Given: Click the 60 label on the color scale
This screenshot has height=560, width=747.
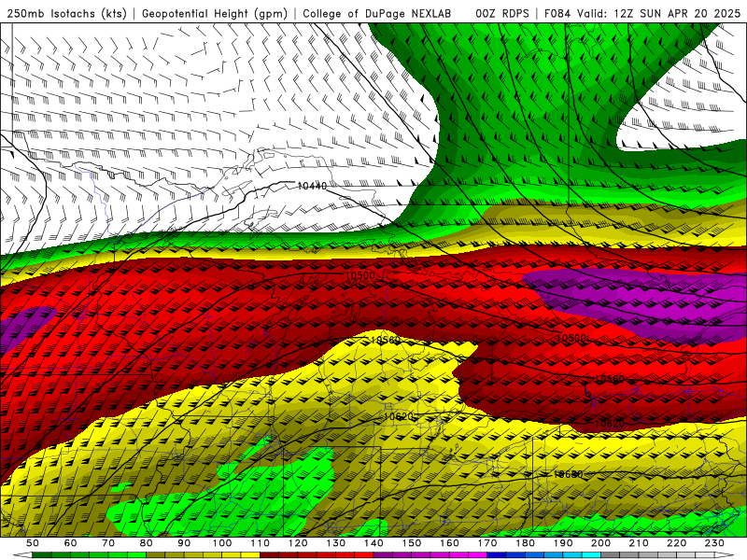Looking at the screenshot, I should pyautogui.click(x=71, y=543).
